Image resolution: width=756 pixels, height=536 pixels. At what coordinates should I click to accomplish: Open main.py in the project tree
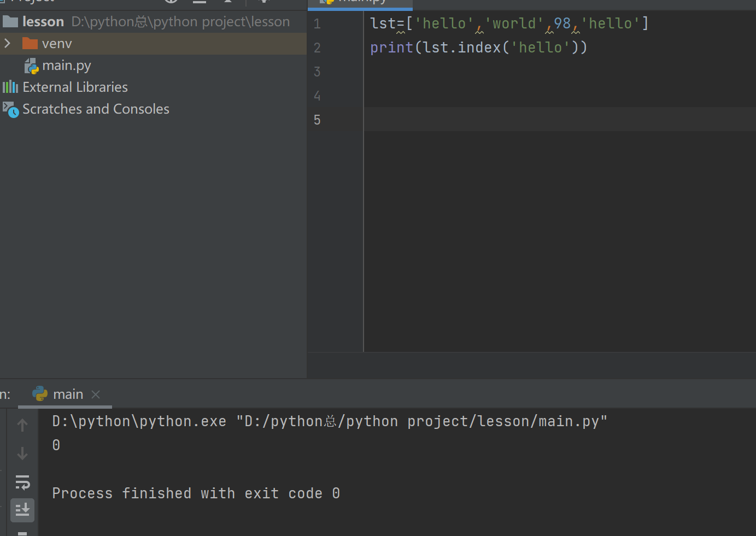tap(58, 66)
